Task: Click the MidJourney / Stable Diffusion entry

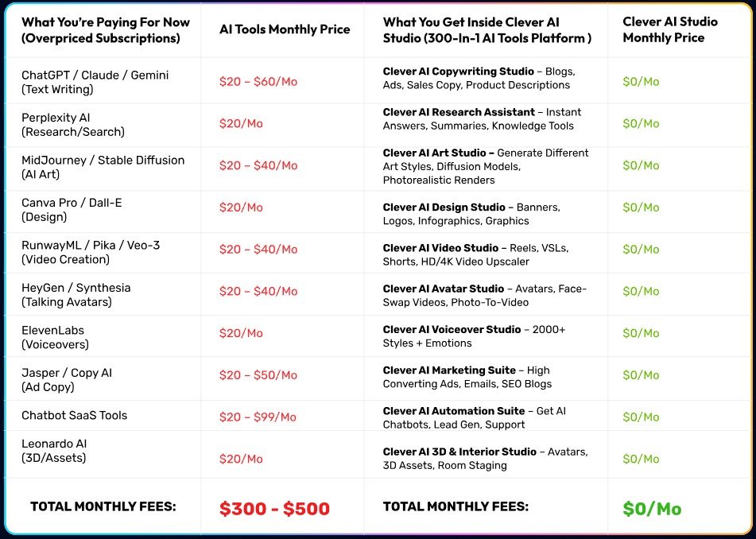Action: [x=103, y=167]
